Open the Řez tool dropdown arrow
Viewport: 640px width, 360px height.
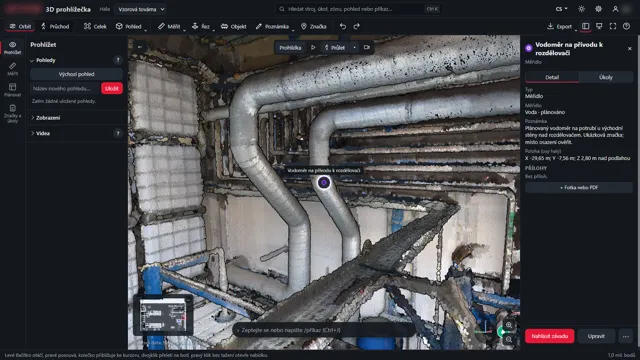[214, 30]
